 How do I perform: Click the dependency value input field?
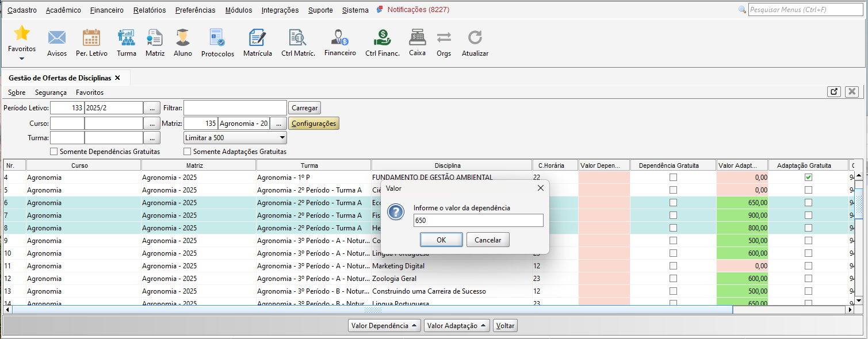479,221
